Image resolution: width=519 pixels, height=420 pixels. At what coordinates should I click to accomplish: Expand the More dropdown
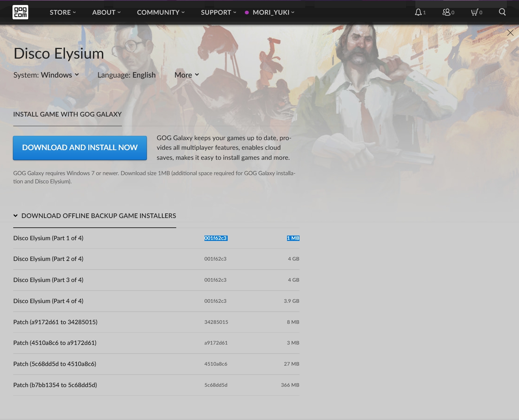point(187,75)
